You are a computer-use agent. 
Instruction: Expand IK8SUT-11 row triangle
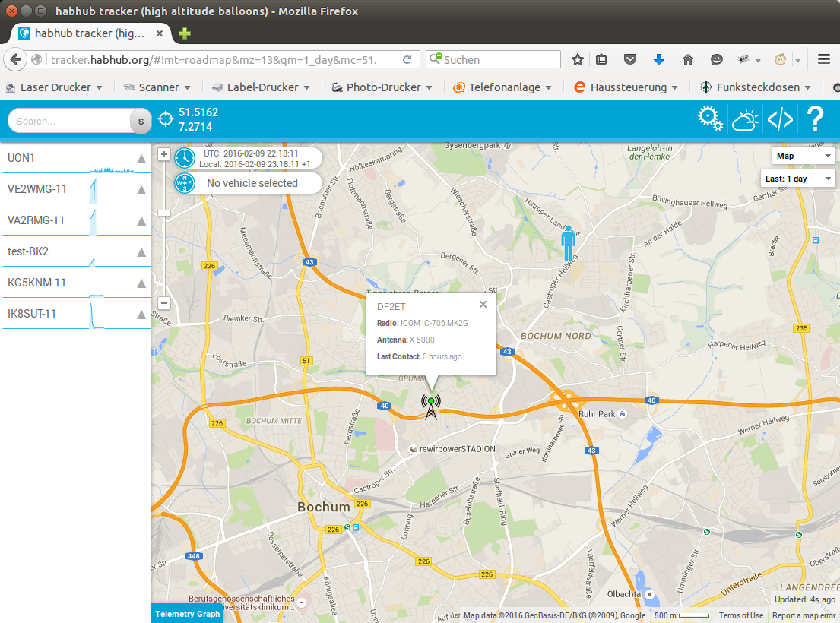(141, 315)
